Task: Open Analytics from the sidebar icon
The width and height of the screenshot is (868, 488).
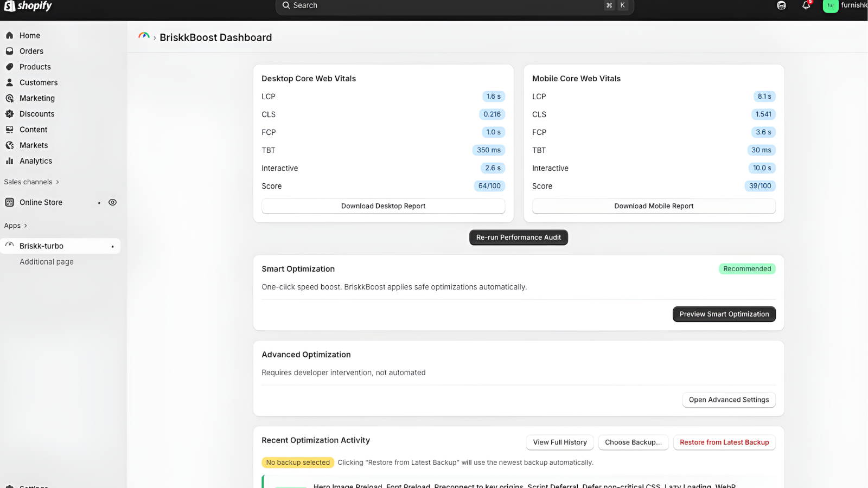Action: pos(10,160)
